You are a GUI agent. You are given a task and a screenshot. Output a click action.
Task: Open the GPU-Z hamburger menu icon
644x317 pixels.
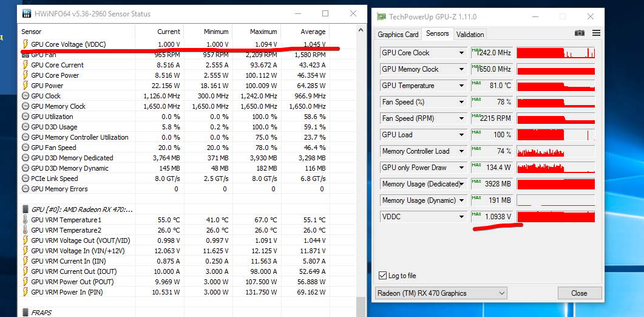597,33
